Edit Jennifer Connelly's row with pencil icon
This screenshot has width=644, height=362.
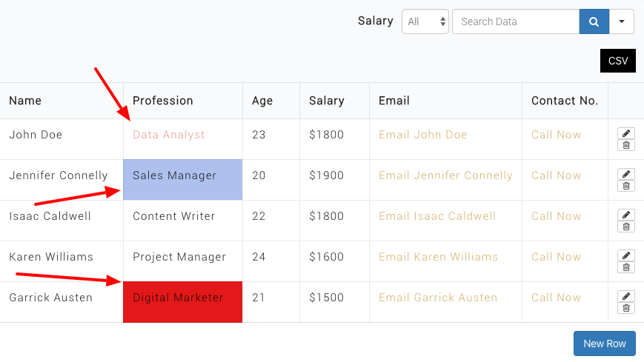pos(626,174)
